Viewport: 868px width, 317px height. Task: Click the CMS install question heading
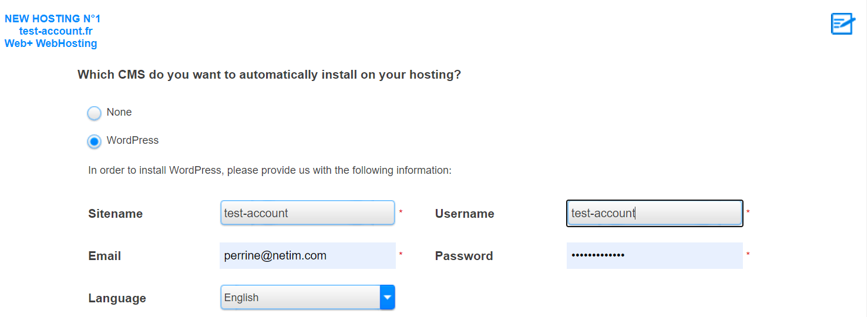(x=270, y=75)
